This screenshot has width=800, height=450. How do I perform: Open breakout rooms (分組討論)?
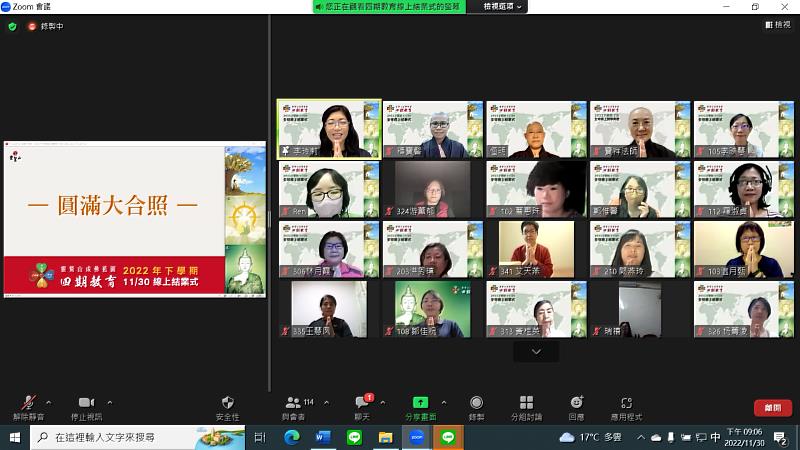point(526,402)
